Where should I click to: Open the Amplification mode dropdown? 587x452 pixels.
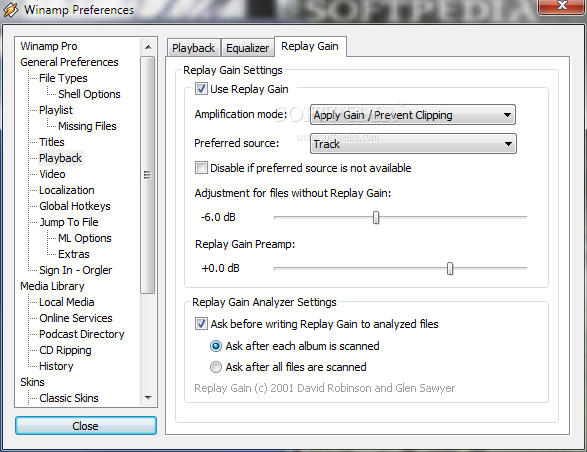413,115
